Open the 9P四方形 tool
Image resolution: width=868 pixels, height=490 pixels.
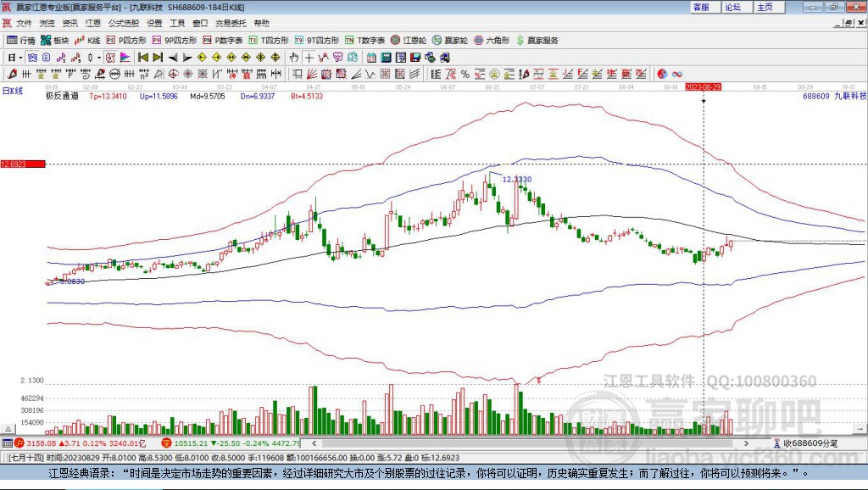point(174,41)
